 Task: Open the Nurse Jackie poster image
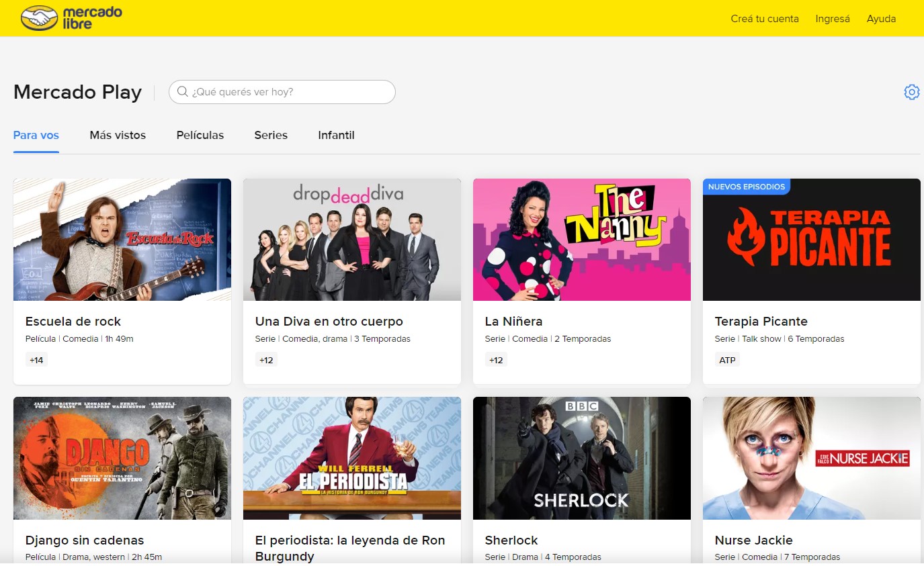[812, 458]
